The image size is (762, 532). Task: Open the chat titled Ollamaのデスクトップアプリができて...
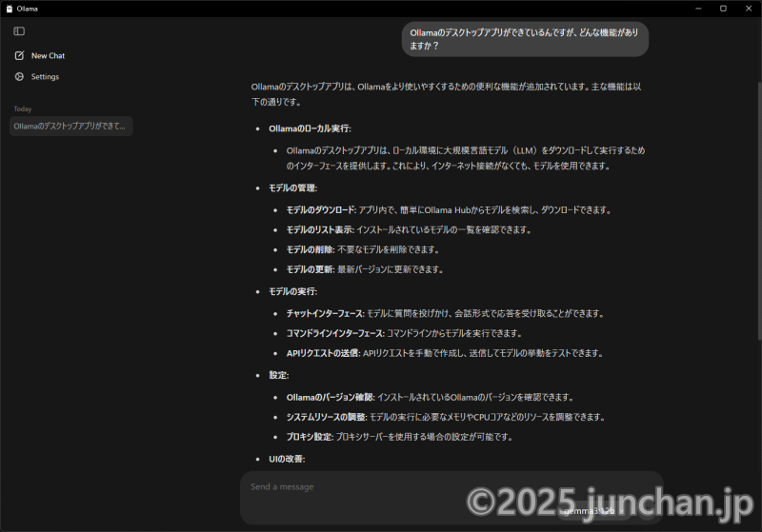70,127
